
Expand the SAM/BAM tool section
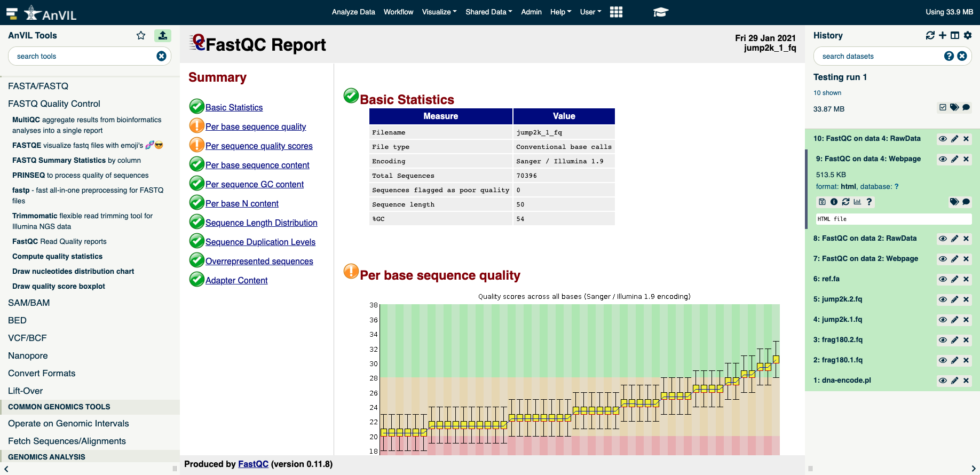[x=29, y=303]
